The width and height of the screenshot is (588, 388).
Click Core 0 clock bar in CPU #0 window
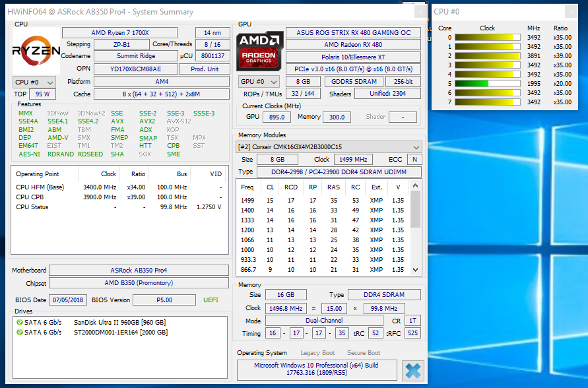(x=488, y=38)
